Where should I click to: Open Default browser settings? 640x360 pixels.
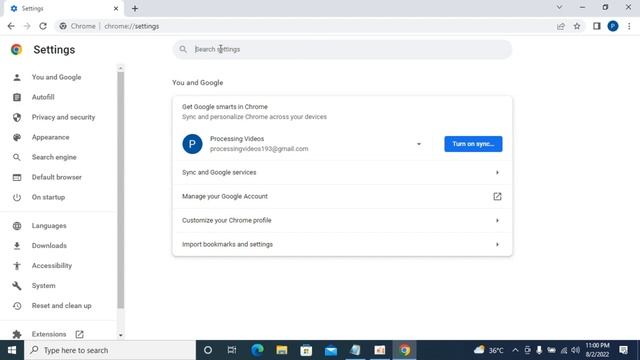pos(56,177)
